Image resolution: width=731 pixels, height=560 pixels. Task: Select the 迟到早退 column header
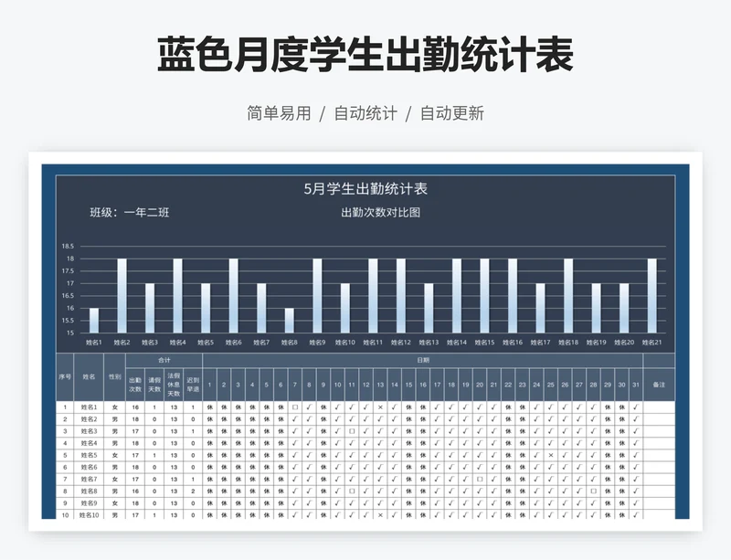193,385
